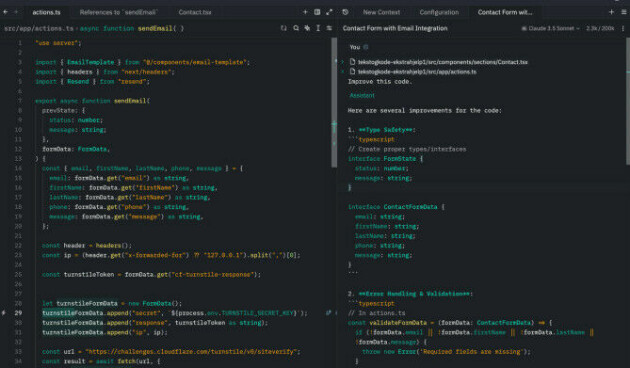Click the "use server" string on line 1
The width and height of the screenshot is (630, 368).
point(58,43)
